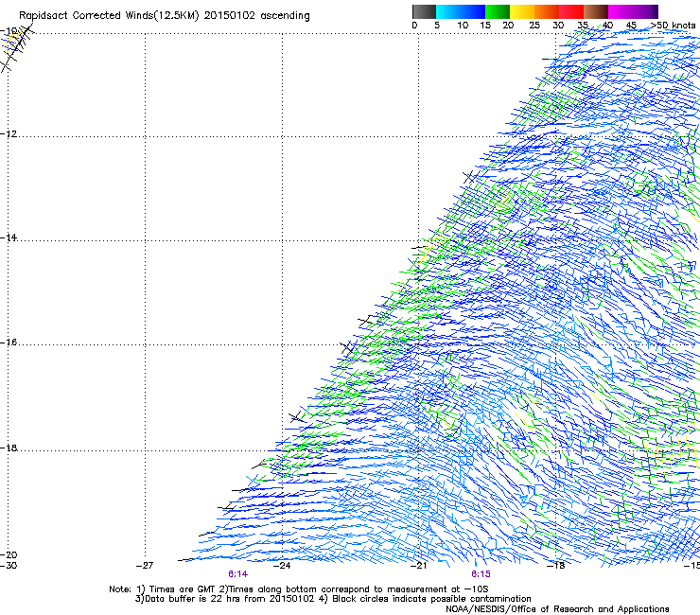Click the -20 latitude axis label
Screen dimensions: 700x615
(9, 554)
